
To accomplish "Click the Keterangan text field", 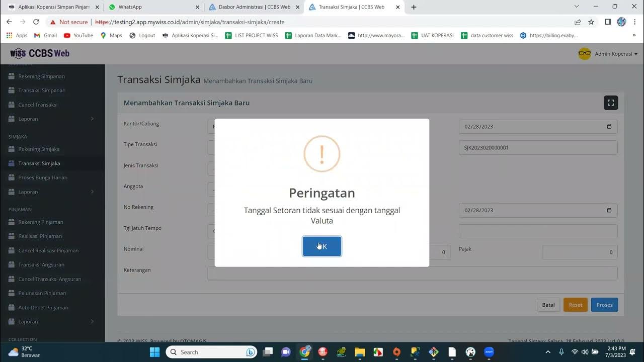I will coord(412,273).
